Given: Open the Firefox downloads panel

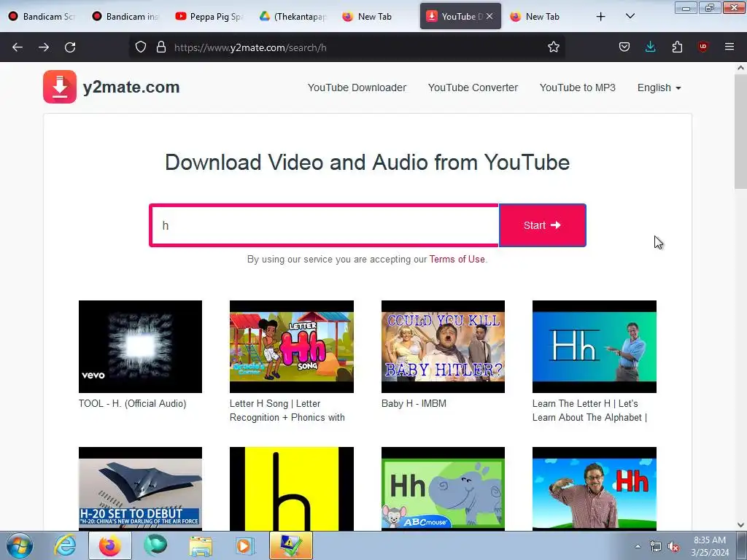Looking at the screenshot, I should pyautogui.click(x=650, y=47).
